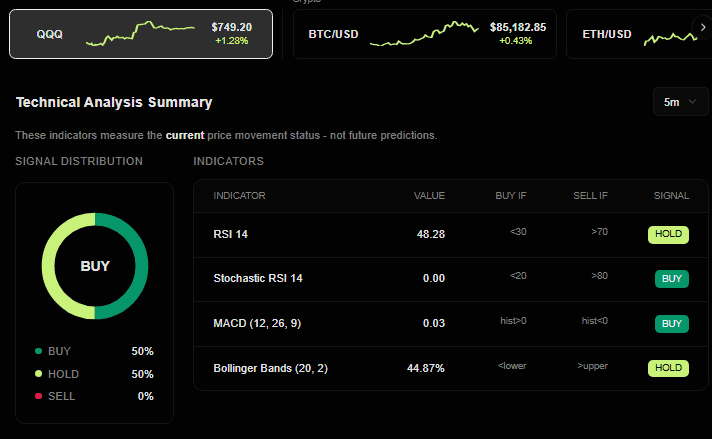Select the BUY legend entry
This screenshot has height=439, width=712.
[94, 351]
